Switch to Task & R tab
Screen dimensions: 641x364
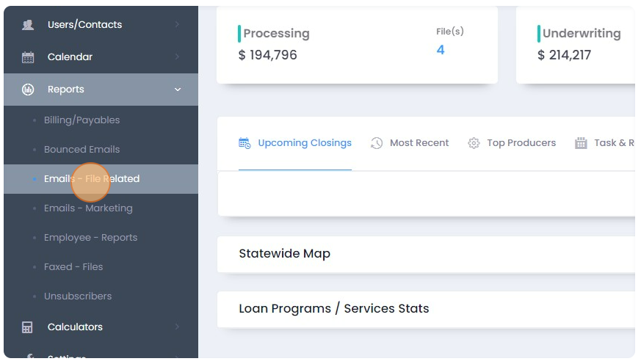pos(604,143)
